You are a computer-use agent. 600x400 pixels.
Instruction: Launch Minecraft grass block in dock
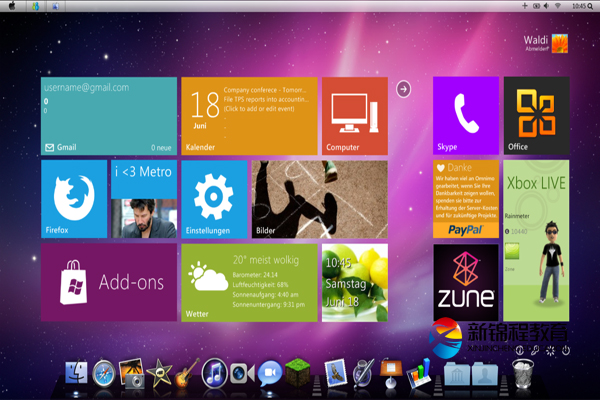[297, 373]
